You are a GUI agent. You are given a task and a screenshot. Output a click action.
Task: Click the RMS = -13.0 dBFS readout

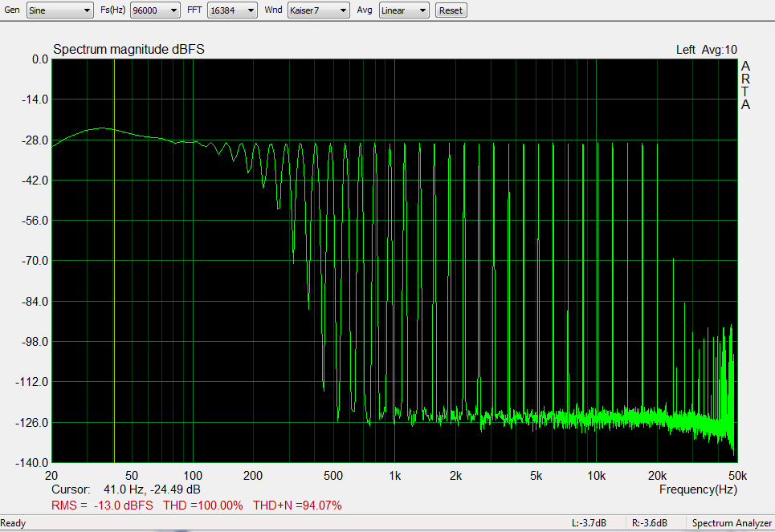[102, 506]
